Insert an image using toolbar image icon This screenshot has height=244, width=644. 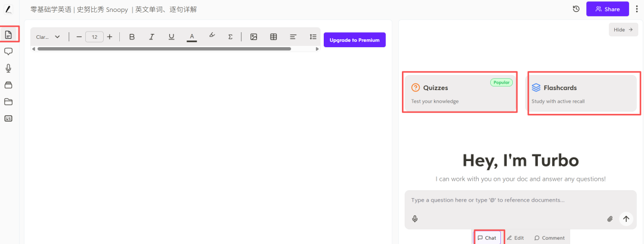(x=253, y=37)
